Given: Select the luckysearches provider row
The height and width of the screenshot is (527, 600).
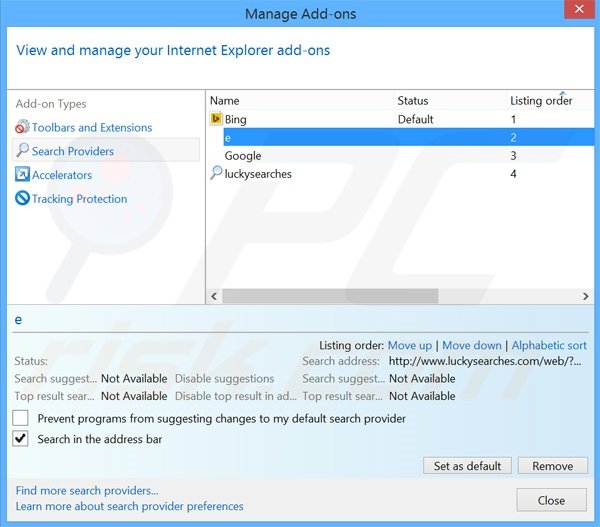Looking at the screenshot, I should (400, 174).
